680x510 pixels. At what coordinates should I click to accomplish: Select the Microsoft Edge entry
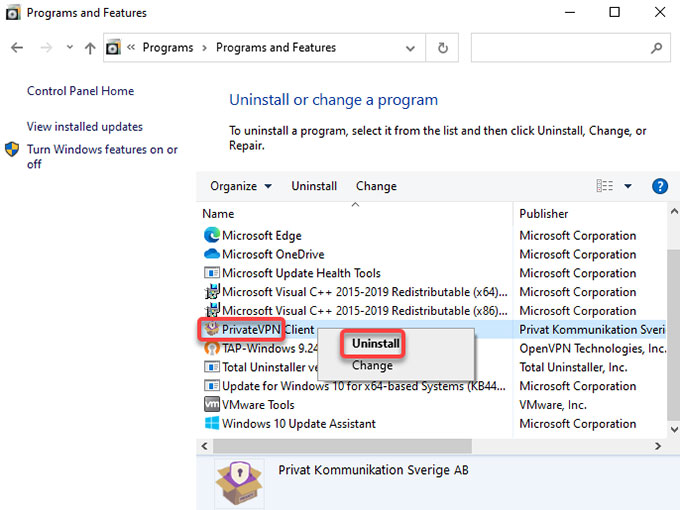coord(262,235)
